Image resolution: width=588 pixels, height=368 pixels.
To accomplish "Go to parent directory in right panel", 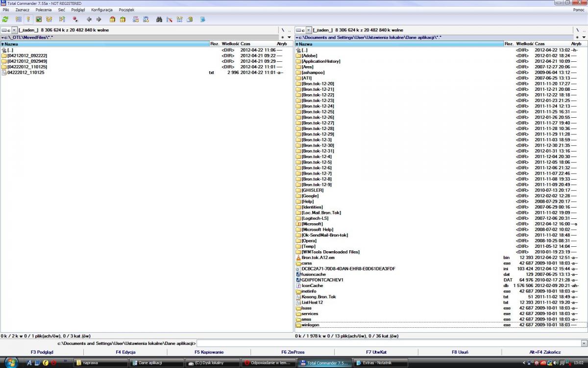I will 584,30.
